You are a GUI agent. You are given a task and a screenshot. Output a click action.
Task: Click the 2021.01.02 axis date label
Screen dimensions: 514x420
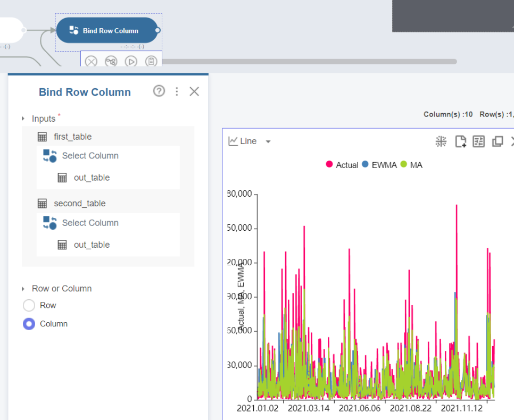(x=258, y=408)
